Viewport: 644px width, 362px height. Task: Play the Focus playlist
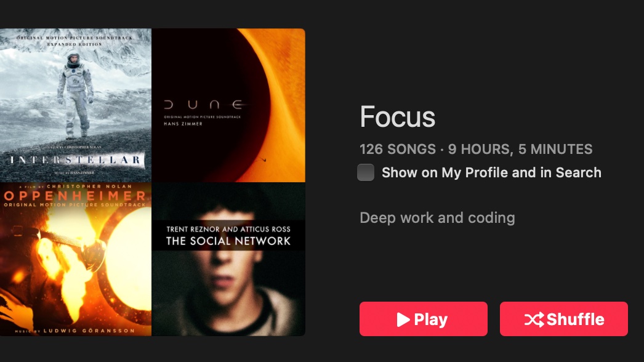pos(424,319)
